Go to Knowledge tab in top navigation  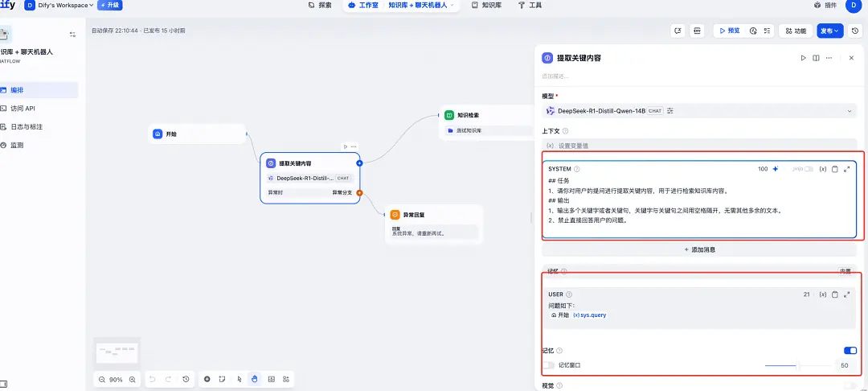486,5
